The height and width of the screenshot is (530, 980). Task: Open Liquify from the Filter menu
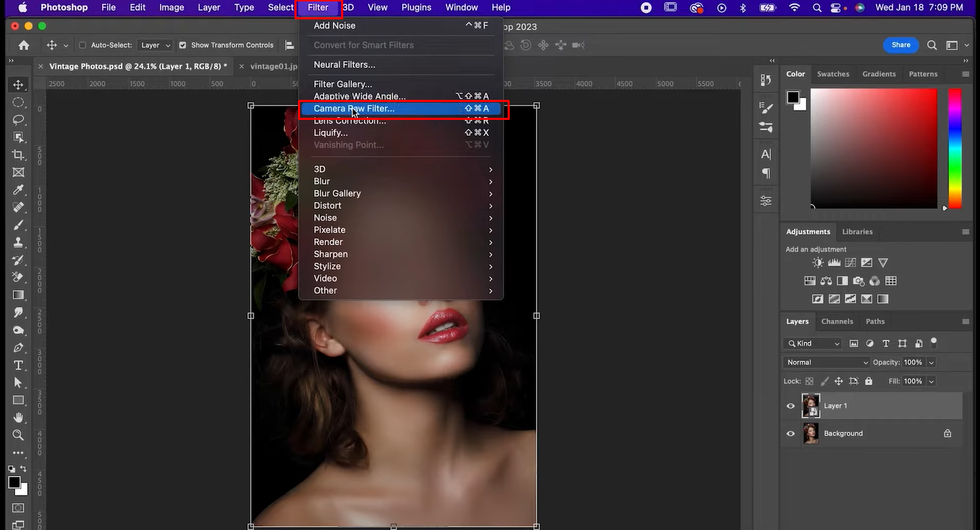pyautogui.click(x=330, y=133)
